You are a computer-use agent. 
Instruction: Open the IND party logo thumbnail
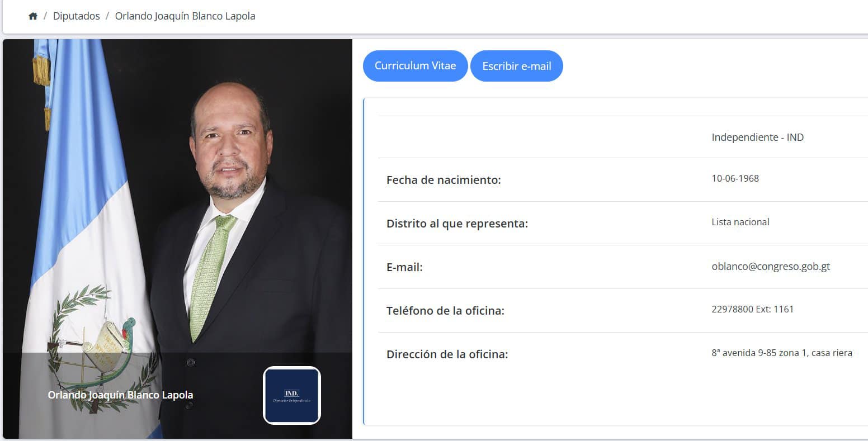point(292,395)
